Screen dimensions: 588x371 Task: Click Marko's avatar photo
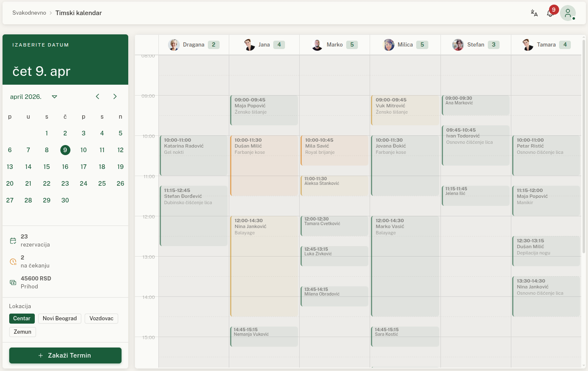coord(317,45)
